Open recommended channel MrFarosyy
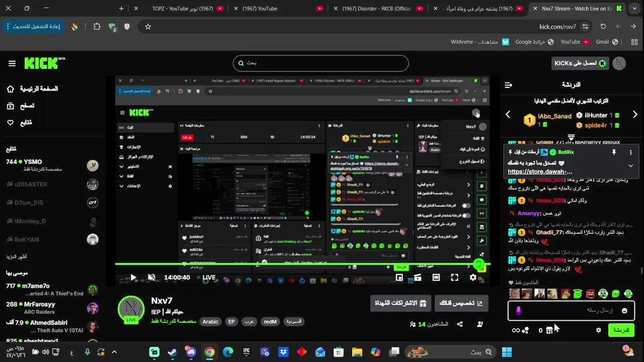This screenshot has width=644, height=362. (52, 308)
